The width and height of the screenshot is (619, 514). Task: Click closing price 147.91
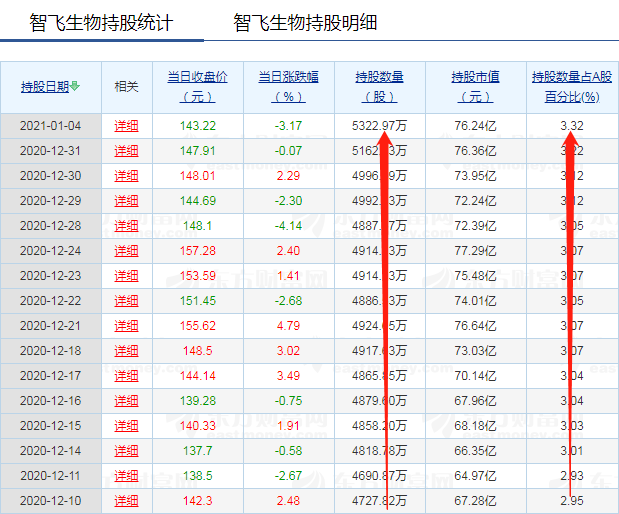(198, 151)
